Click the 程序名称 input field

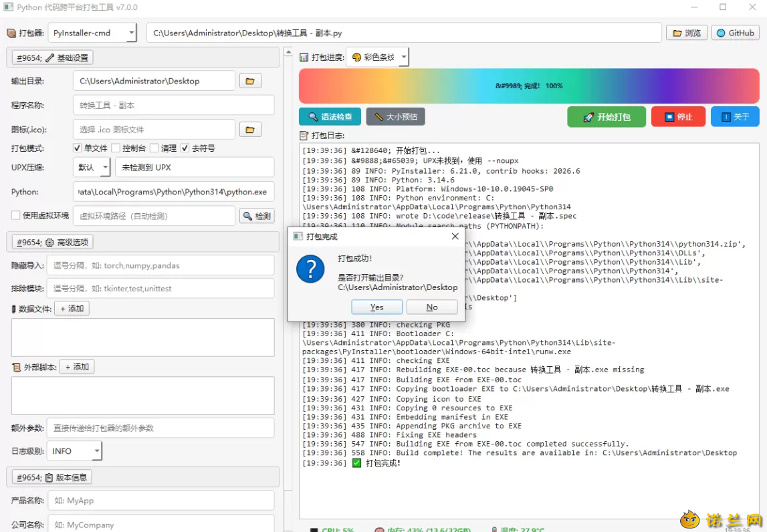174,106
